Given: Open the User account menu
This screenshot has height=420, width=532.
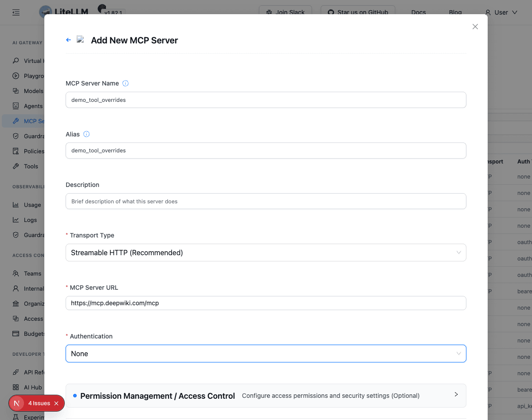Looking at the screenshot, I should [x=501, y=12].
